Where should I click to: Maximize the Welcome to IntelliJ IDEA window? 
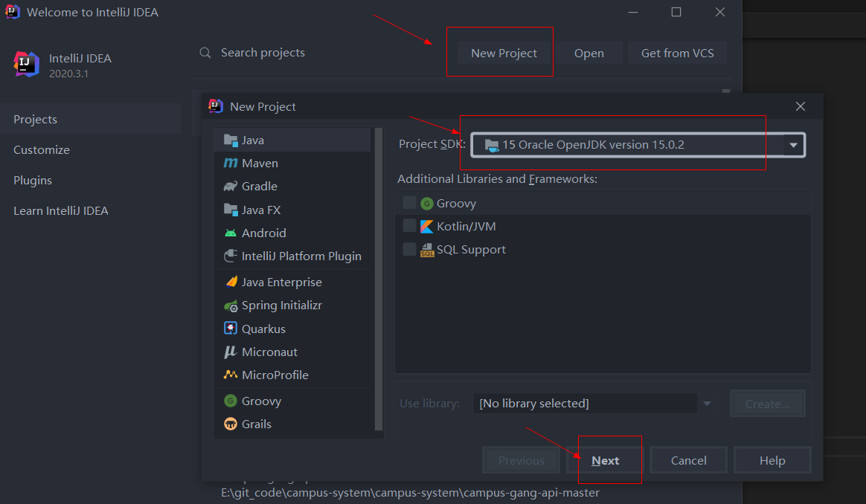pyautogui.click(x=676, y=12)
